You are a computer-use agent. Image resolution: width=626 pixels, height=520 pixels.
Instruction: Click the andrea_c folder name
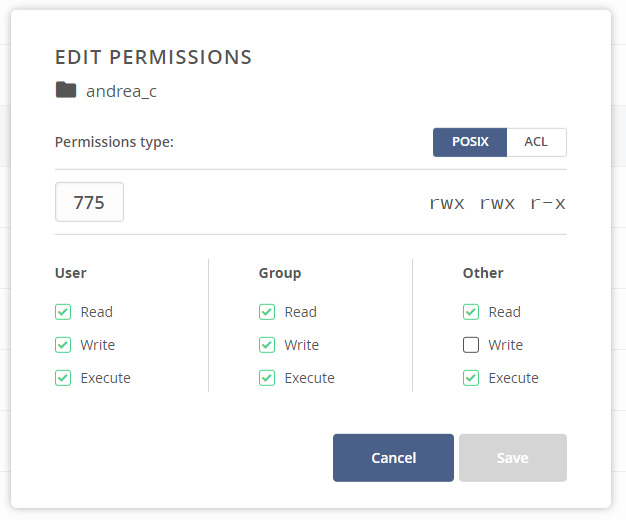[x=121, y=91]
